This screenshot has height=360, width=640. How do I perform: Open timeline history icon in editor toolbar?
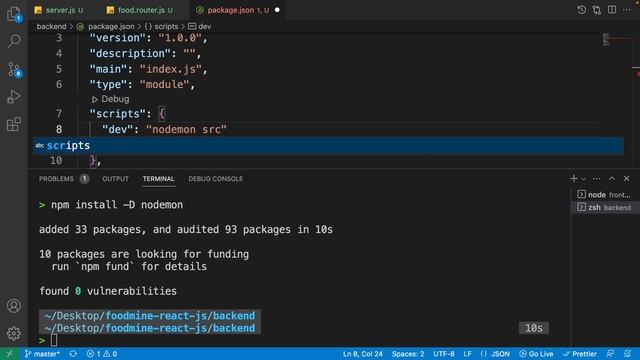(x=581, y=10)
